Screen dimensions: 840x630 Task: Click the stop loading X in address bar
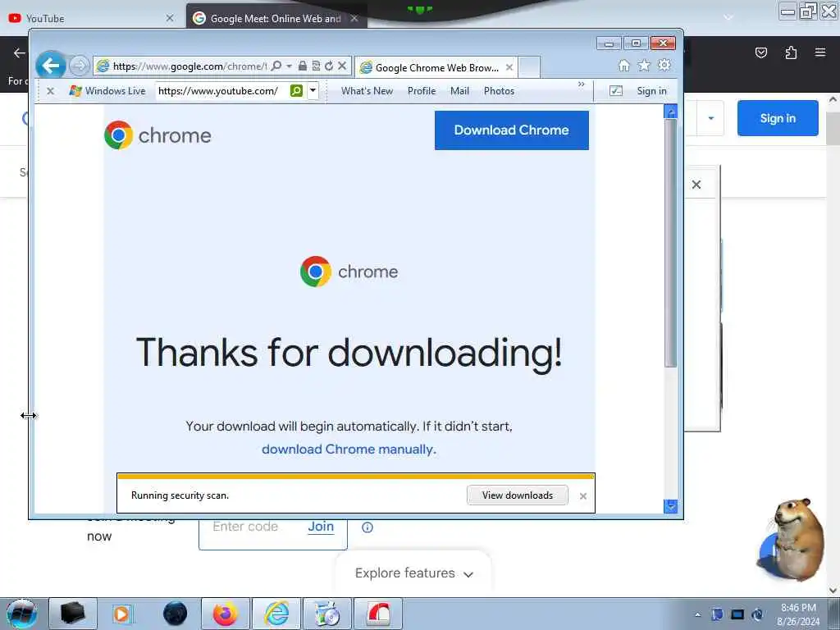[x=342, y=66]
